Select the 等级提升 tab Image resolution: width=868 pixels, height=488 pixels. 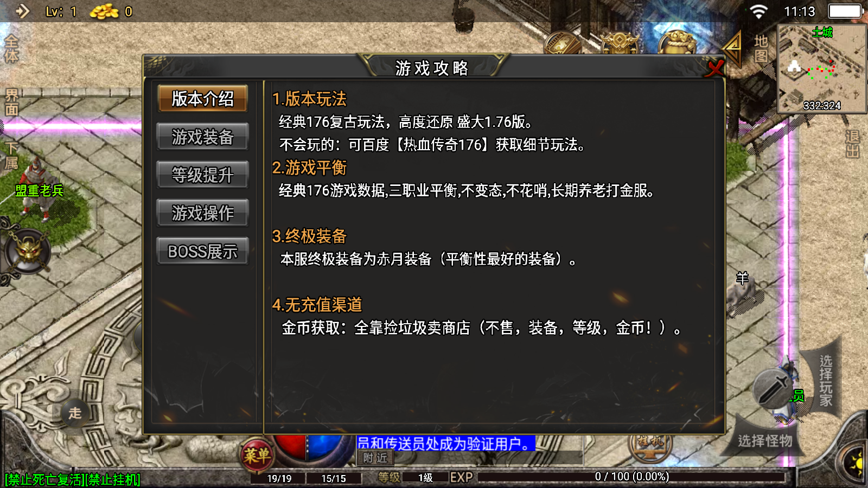pos(202,175)
